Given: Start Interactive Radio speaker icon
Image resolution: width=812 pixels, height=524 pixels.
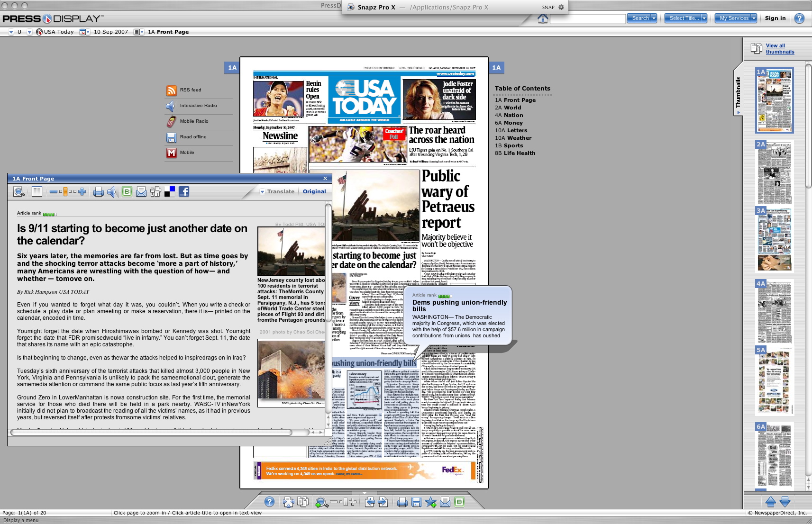Looking at the screenshot, I should 171,106.
